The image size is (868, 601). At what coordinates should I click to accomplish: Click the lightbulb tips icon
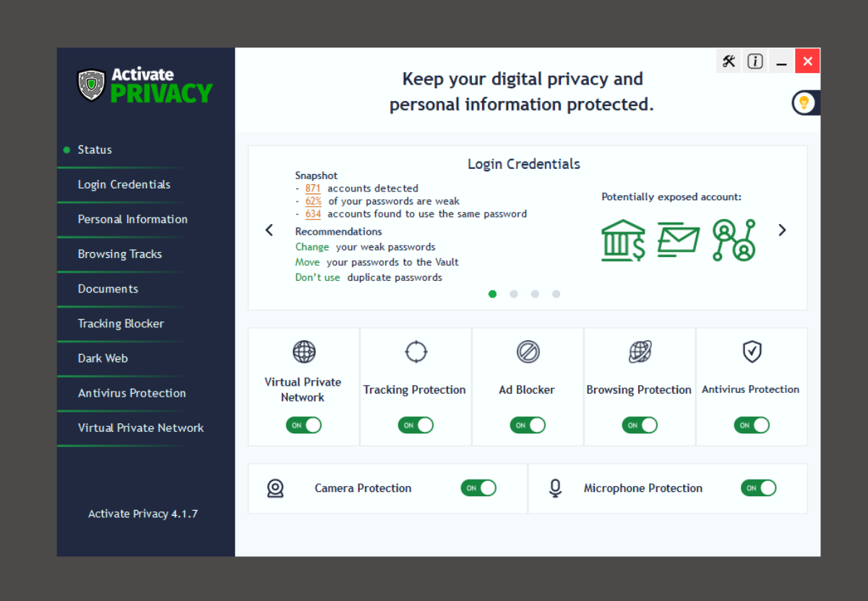(804, 103)
